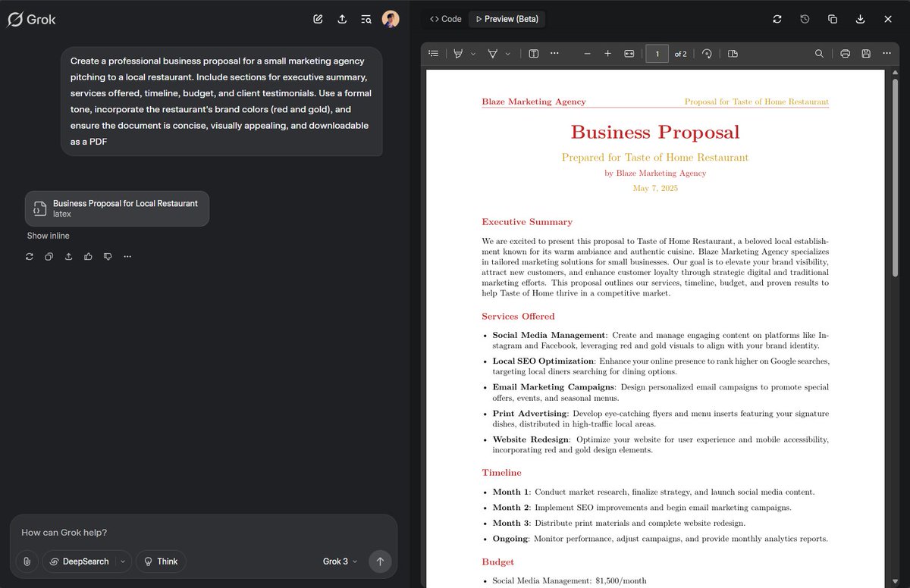Open the Grok 3 model selector
Image resolution: width=910 pixels, height=588 pixels.
pos(340,561)
